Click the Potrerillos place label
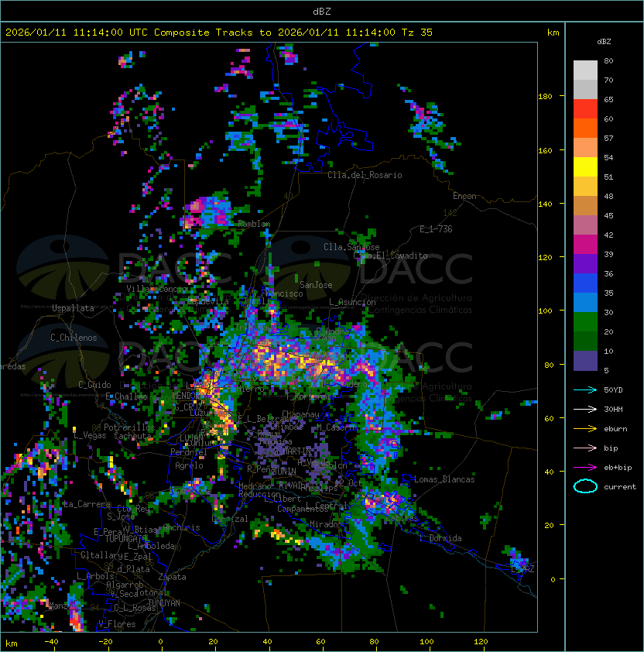The image size is (644, 652). [129, 427]
